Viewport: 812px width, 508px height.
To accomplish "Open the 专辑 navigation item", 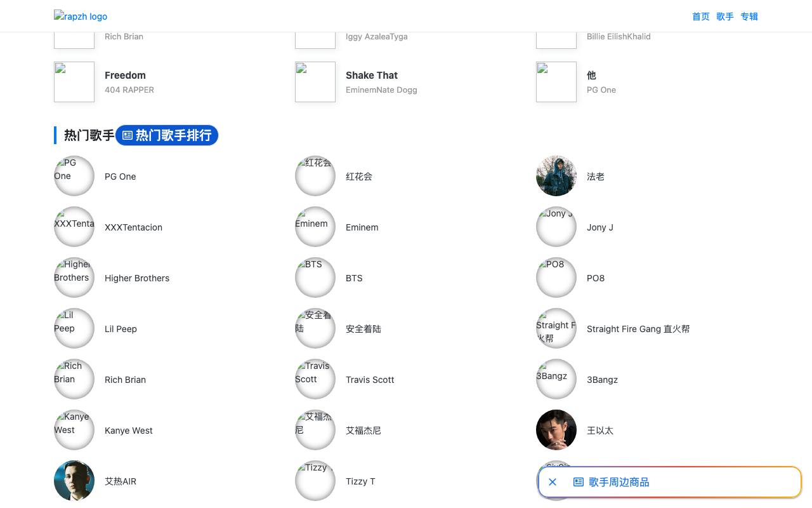I will point(749,17).
